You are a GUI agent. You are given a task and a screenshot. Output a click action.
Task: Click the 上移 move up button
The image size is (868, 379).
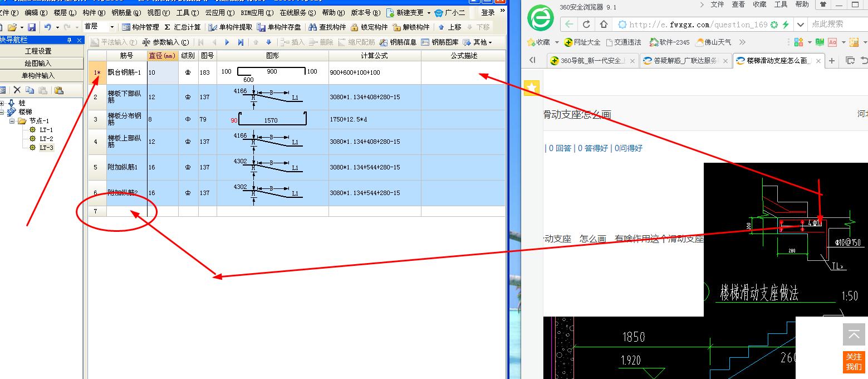[x=450, y=27]
